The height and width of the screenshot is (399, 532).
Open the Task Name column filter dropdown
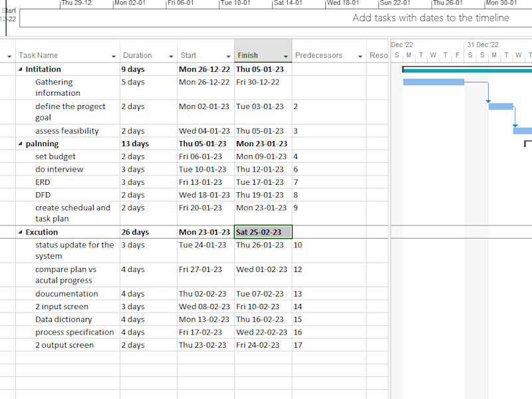point(114,57)
